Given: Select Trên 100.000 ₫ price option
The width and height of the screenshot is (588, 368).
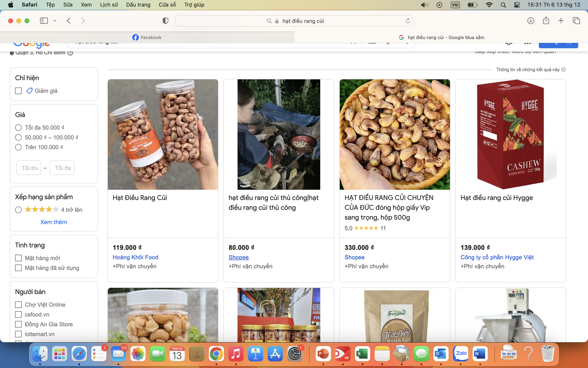Looking at the screenshot, I should point(19,147).
